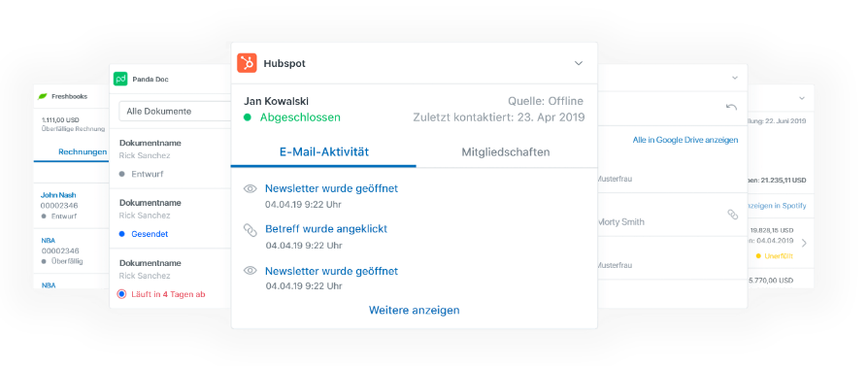Click the undo arrow icon above Google Drive link
Viewport: 868px width, 366px height.
[731, 107]
